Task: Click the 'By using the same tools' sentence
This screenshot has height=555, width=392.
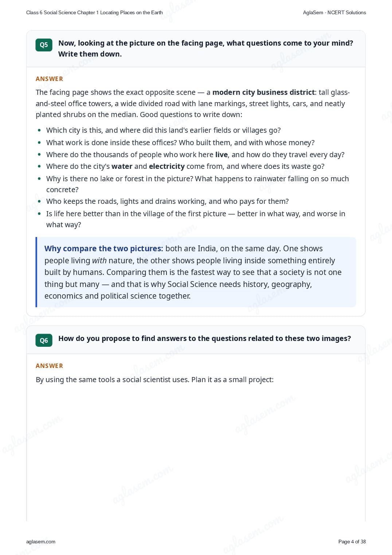Action: click(x=154, y=380)
